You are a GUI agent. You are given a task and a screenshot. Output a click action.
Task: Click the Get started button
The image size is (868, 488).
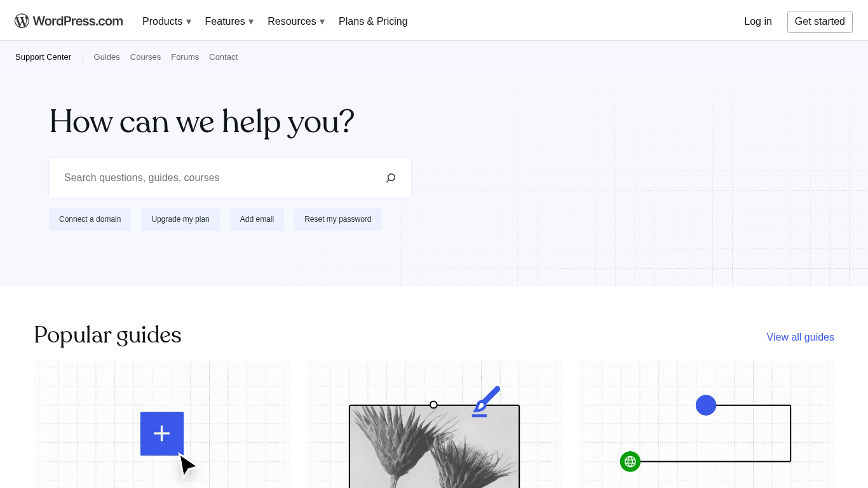820,22
